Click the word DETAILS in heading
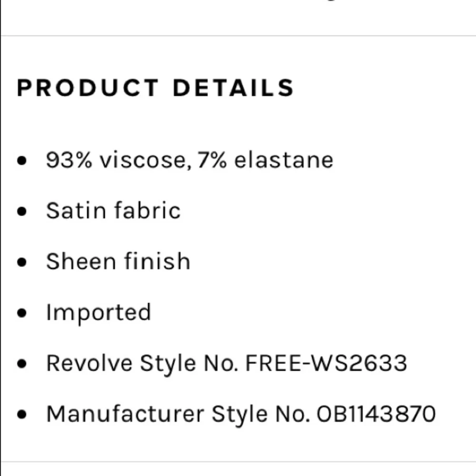 [x=233, y=88]
